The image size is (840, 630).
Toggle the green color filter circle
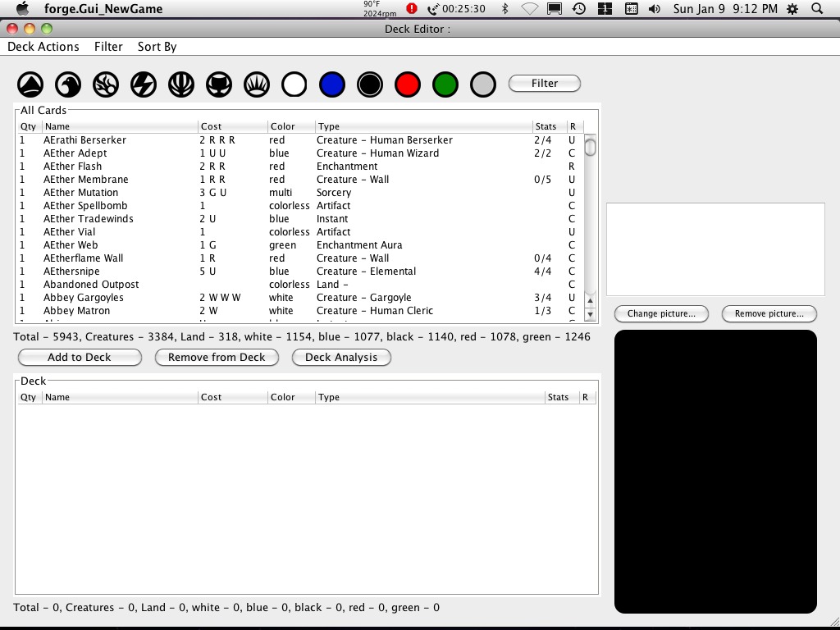click(445, 84)
